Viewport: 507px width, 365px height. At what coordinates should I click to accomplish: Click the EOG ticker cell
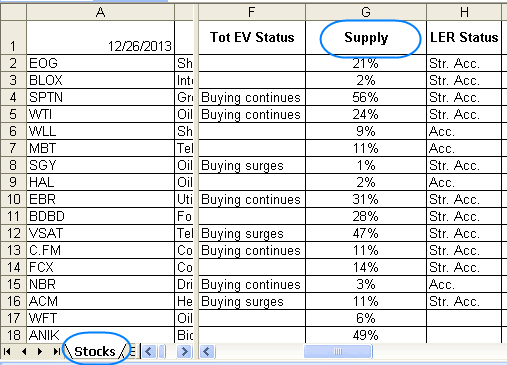point(100,63)
